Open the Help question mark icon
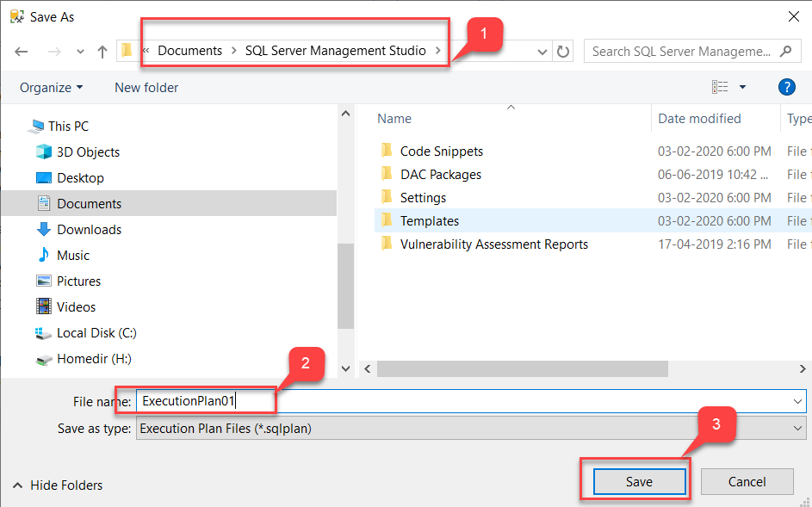 [x=785, y=87]
